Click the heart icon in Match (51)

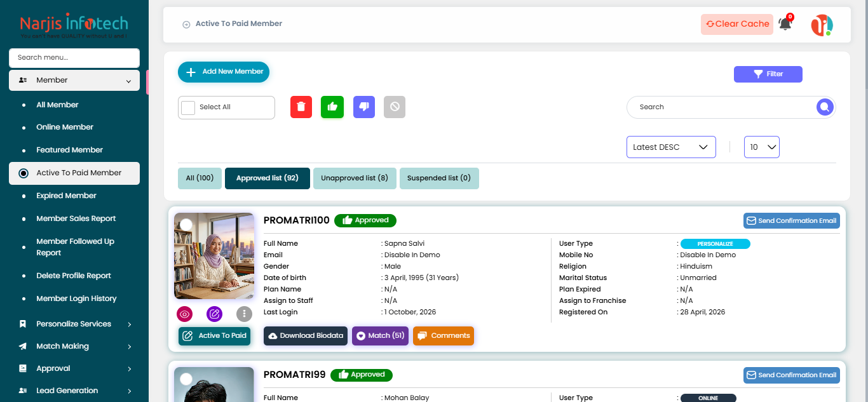pyautogui.click(x=361, y=336)
